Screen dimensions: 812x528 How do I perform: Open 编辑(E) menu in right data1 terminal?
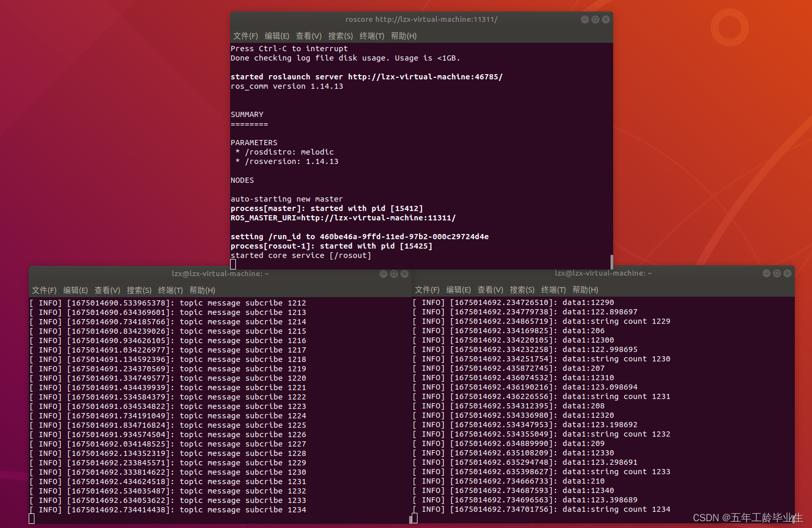(458, 290)
